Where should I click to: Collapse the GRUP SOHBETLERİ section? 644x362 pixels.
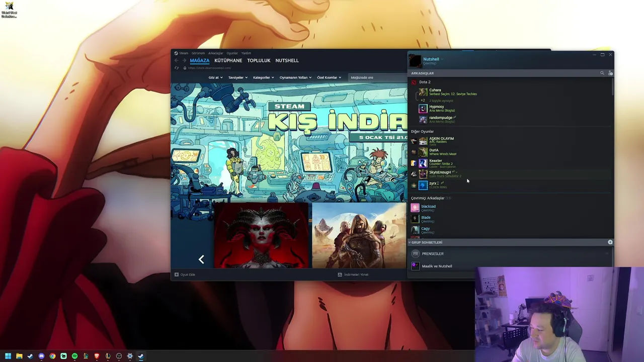click(426, 242)
